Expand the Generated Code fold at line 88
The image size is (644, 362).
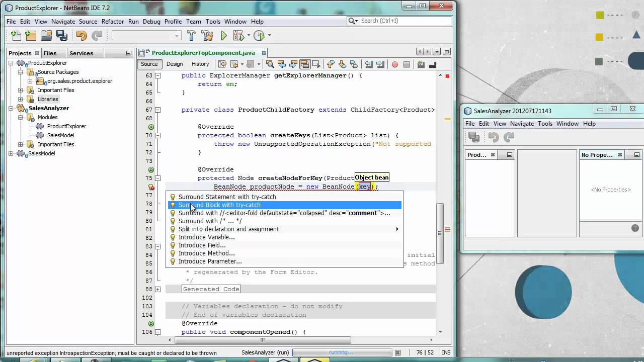tap(157, 289)
